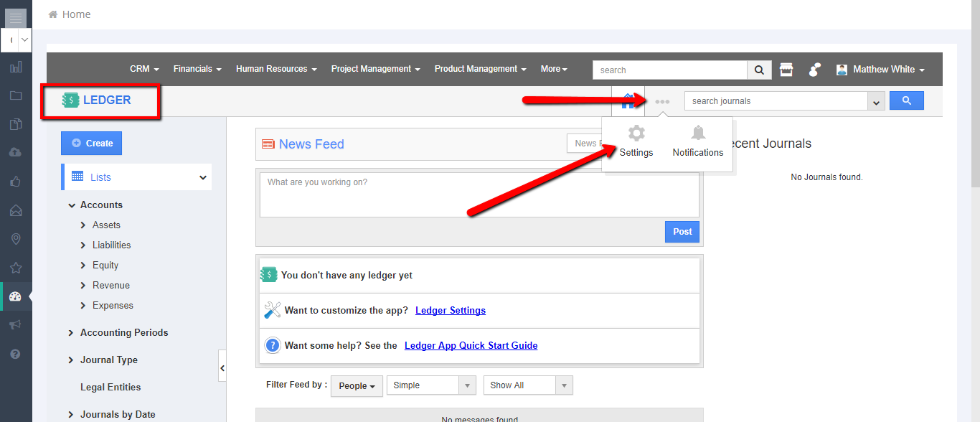Open the three-dots more options icon

click(662, 102)
